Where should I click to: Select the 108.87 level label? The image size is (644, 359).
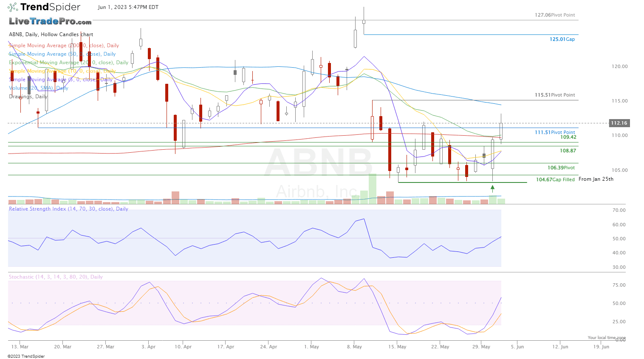[x=568, y=151]
